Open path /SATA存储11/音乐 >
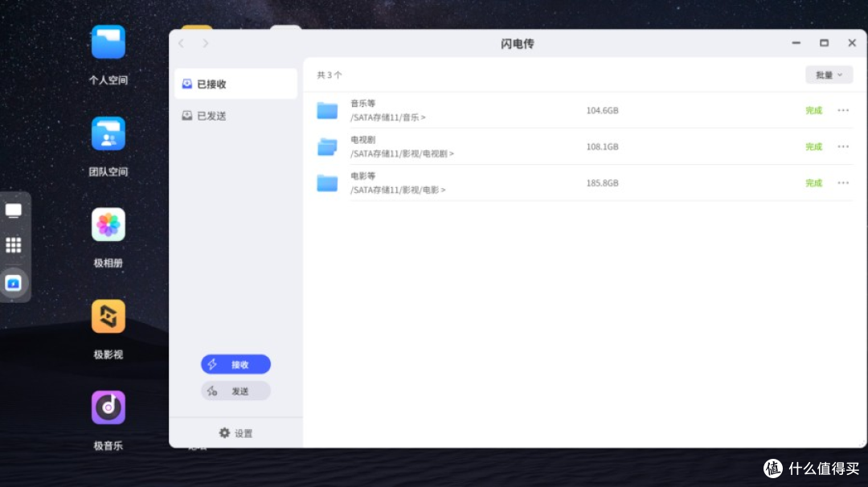 point(388,117)
